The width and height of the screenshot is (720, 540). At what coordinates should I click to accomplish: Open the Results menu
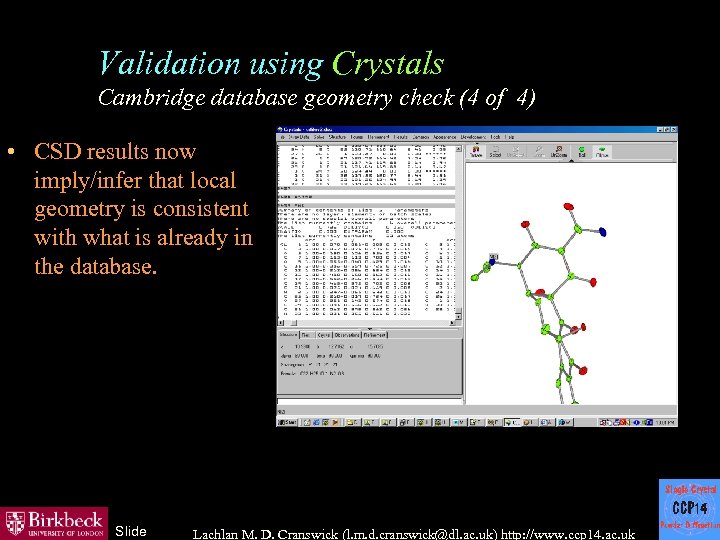[x=400, y=137]
